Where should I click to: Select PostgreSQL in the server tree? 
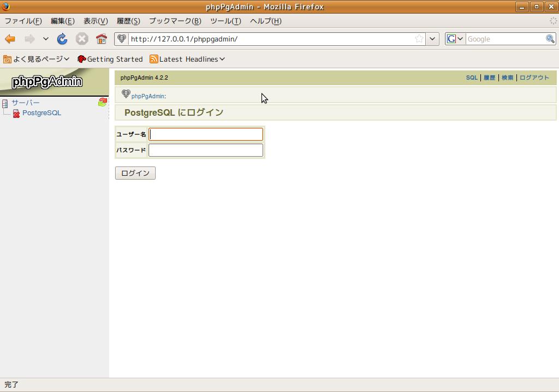tap(41, 113)
